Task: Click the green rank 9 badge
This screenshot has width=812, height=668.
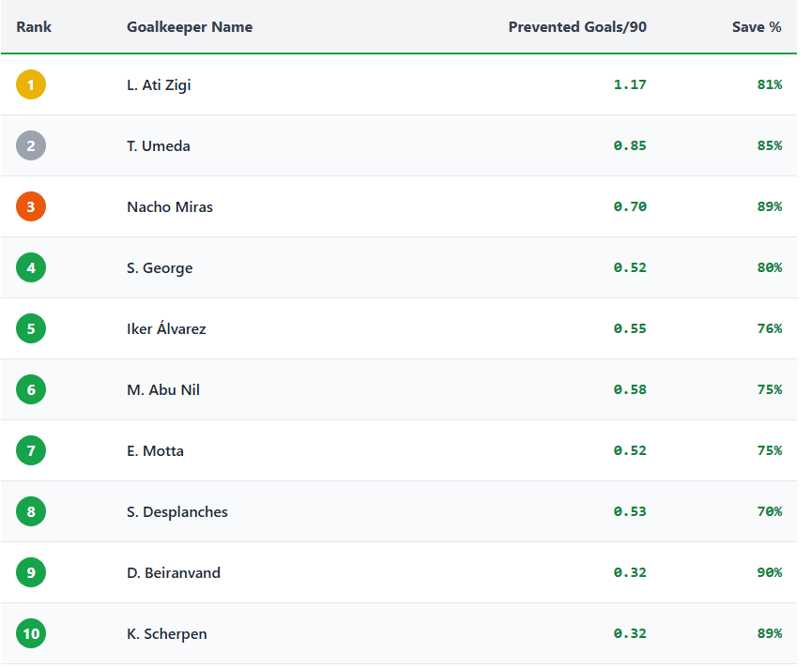Action: tap(31, 573)
